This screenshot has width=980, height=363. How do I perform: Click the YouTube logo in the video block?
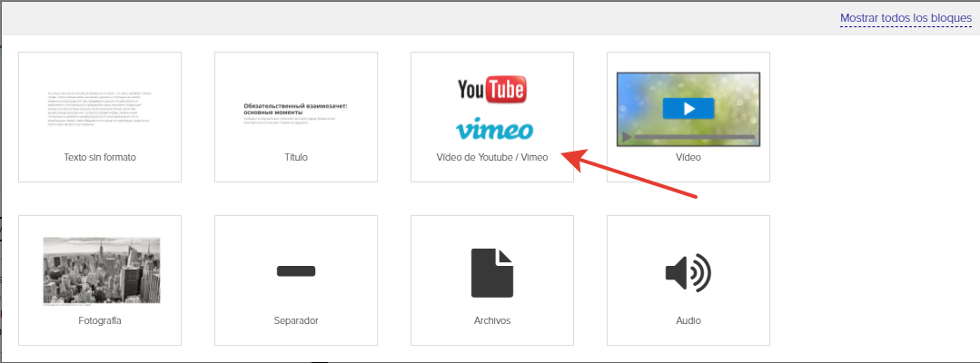click(492, 89)
